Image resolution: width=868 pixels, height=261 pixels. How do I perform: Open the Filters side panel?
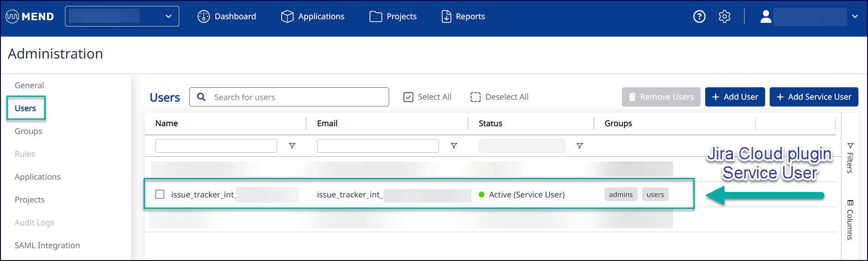(850, 158)
